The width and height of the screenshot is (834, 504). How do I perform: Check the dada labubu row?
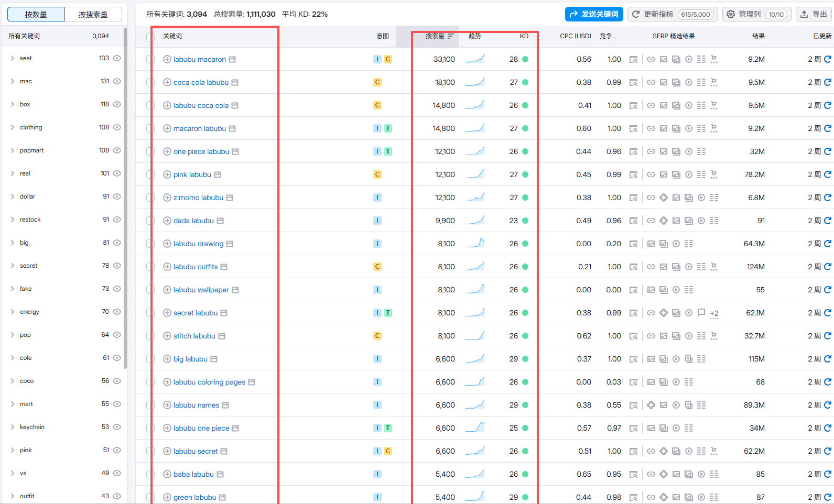tap(150, 221)
